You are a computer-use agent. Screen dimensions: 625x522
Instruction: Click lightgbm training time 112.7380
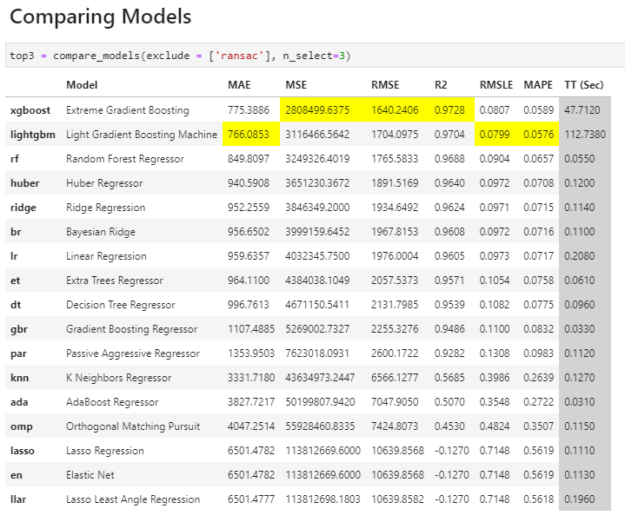coord(585,135)
